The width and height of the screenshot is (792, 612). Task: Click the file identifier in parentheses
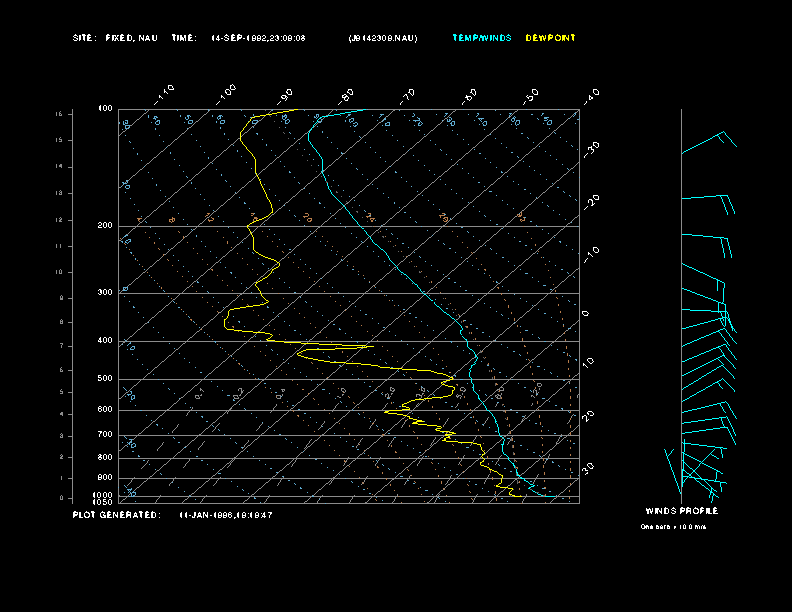383,38
